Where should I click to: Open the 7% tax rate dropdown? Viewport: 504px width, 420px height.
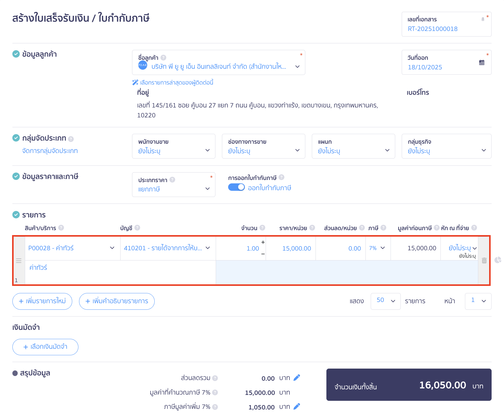click(x=377, y=248)
